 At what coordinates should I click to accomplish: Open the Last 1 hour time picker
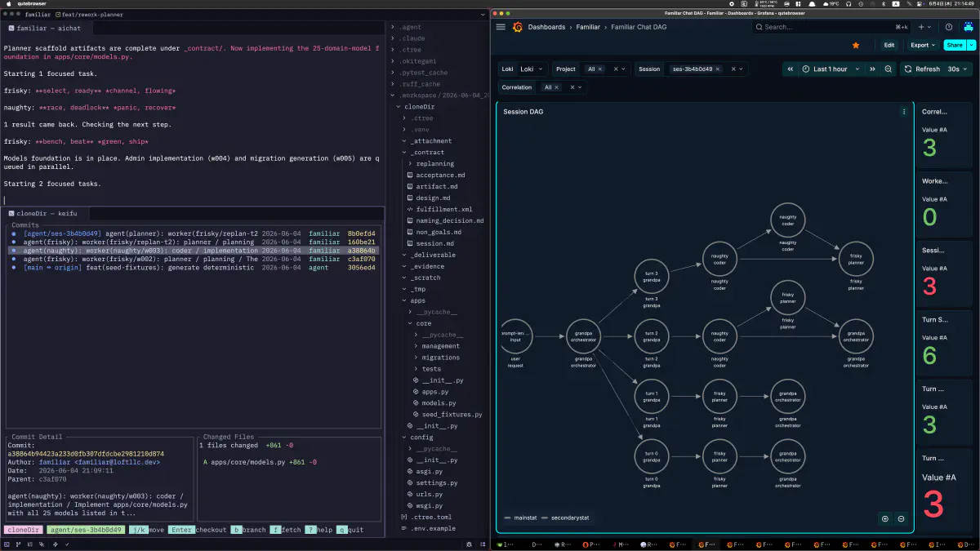831,69
